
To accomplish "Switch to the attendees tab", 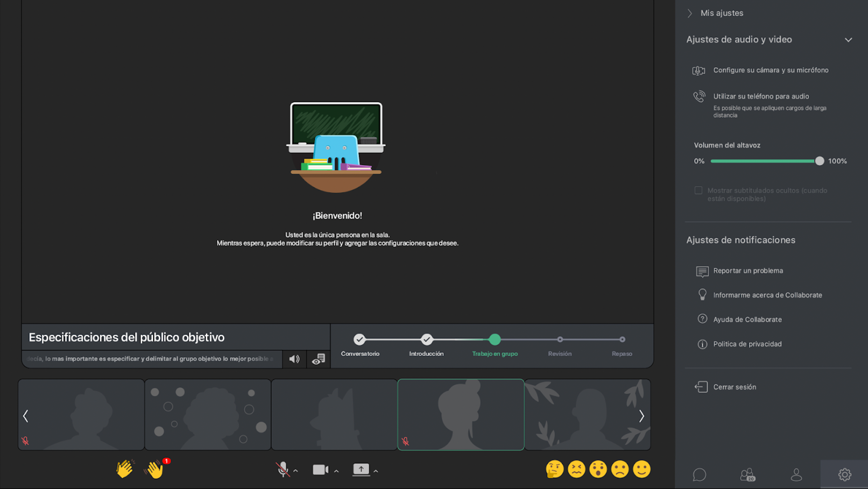I will [747, 475].
